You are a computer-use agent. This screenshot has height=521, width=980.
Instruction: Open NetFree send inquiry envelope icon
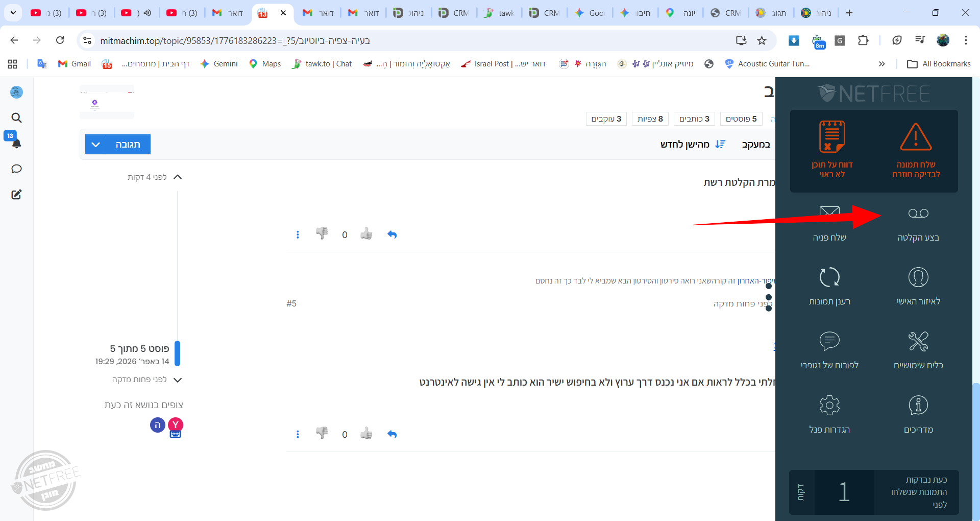coord(829,212)
